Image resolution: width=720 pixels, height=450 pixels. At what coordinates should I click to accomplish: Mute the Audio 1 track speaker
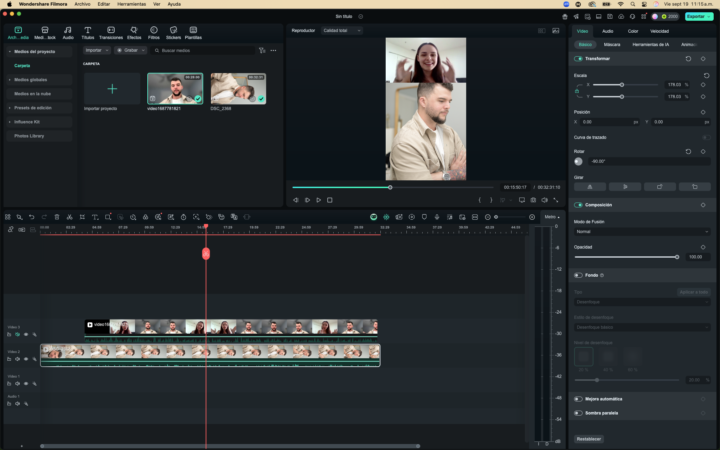point(17,404)
